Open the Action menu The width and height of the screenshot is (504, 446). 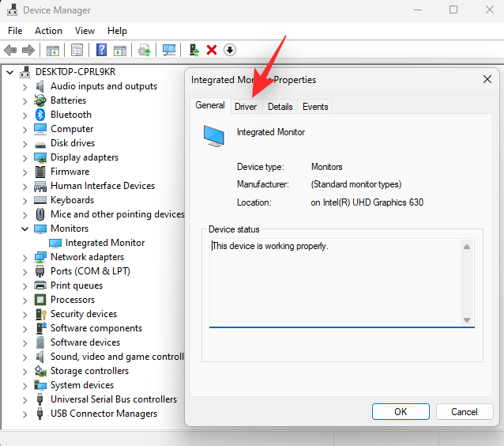(48, 31)
